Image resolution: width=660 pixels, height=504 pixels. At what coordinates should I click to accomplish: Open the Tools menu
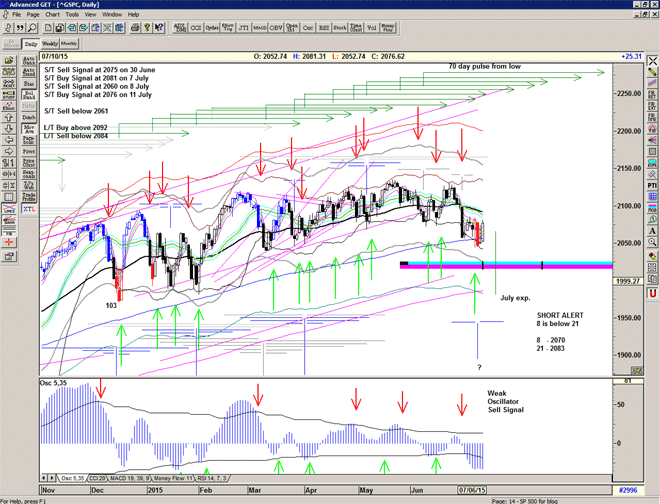(x=72, y=15)
